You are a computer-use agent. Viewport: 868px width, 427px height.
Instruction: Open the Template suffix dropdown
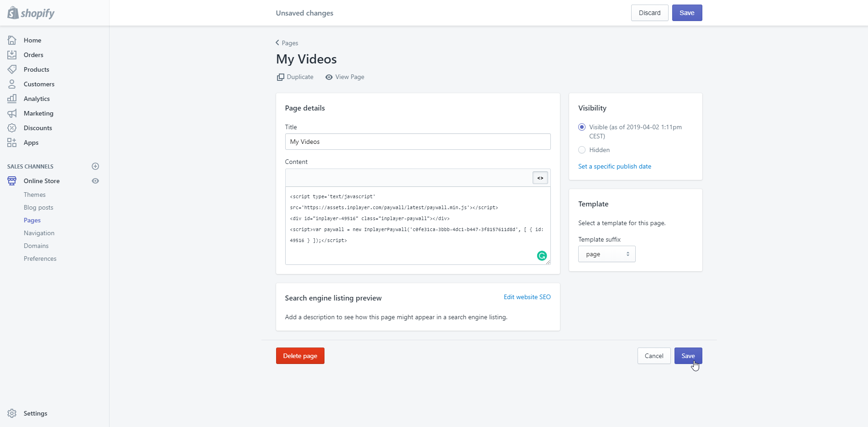(607, 254)
